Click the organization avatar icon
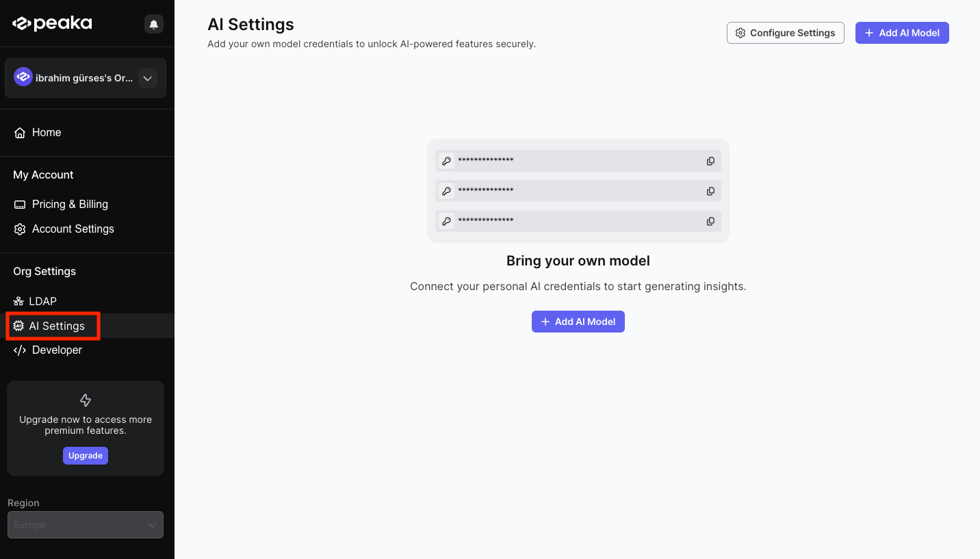Image resolution: width=980 pixels, height=559 pixels. click(23, 78)
